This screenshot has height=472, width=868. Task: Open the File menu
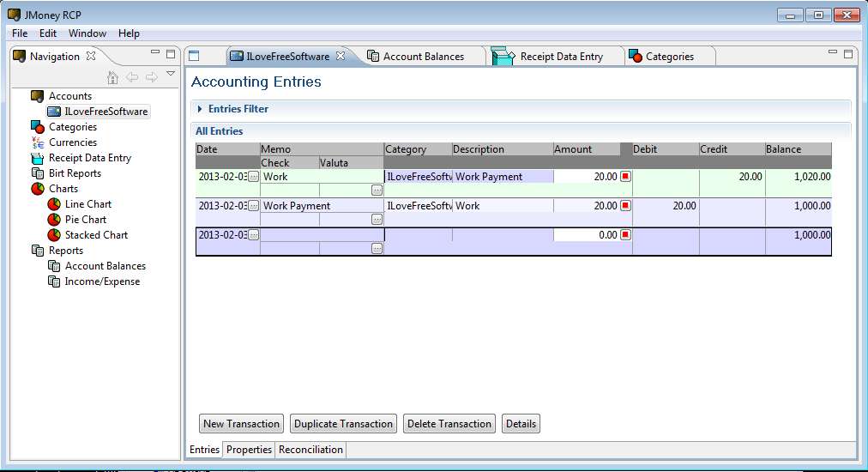[20, 33]
